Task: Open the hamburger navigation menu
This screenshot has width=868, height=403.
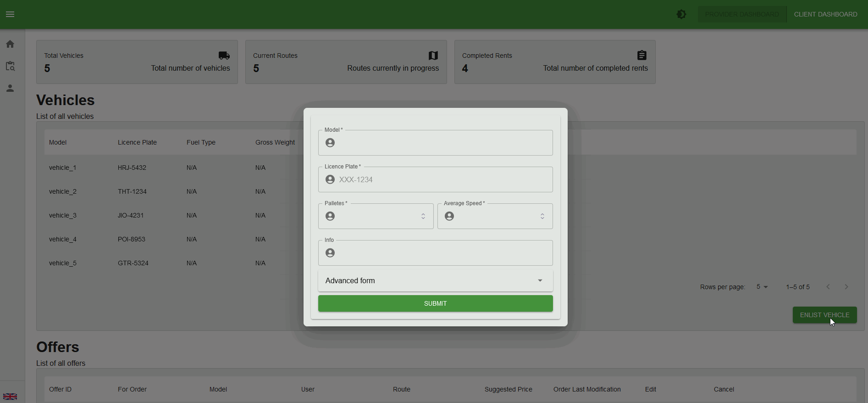Action: coord(10,14)
